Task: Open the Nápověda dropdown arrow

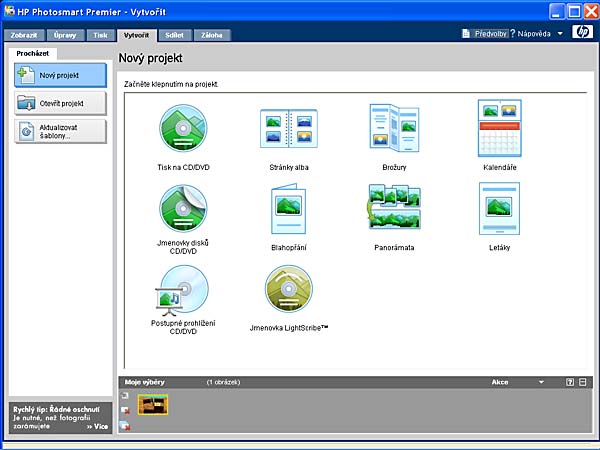Action: click(x=560, y=34)
